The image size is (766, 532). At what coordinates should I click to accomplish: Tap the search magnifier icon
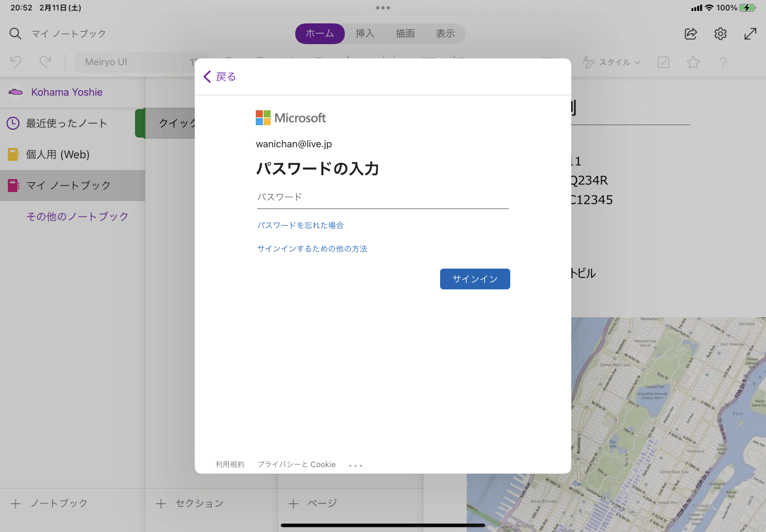tap(15, 33)
